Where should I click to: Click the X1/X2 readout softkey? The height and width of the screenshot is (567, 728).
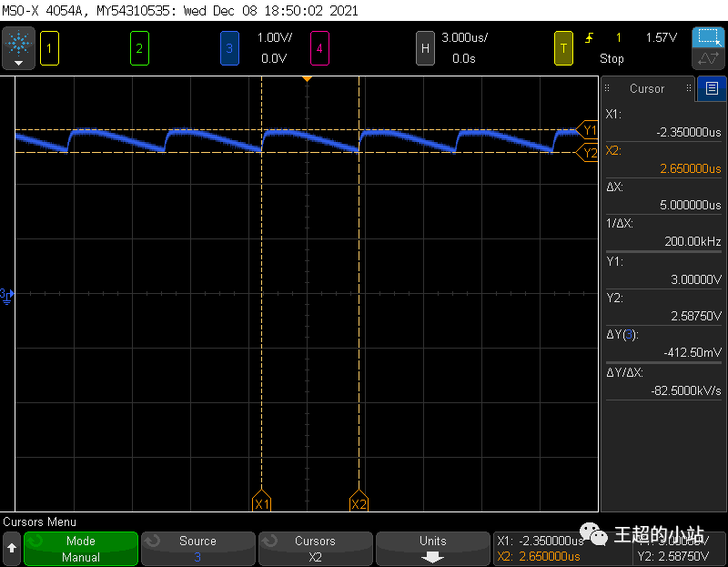562,549
